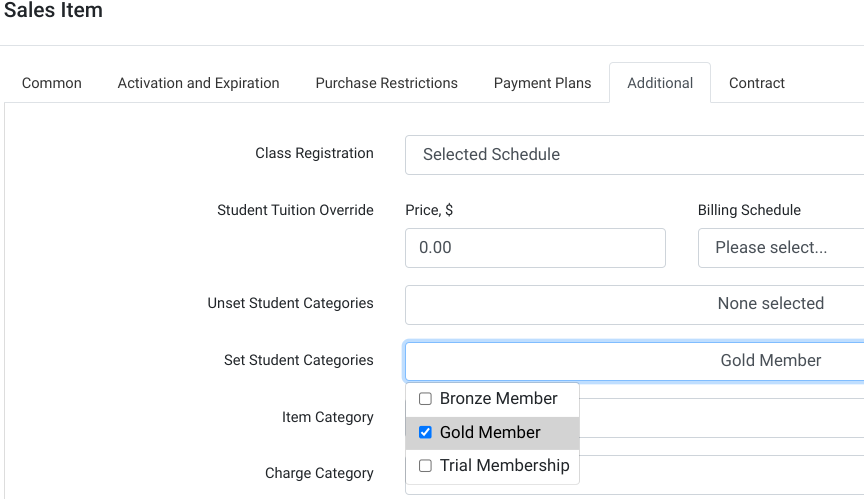Click the Price input field
This screenshot has width=864, height=499.
pos(535,248)
